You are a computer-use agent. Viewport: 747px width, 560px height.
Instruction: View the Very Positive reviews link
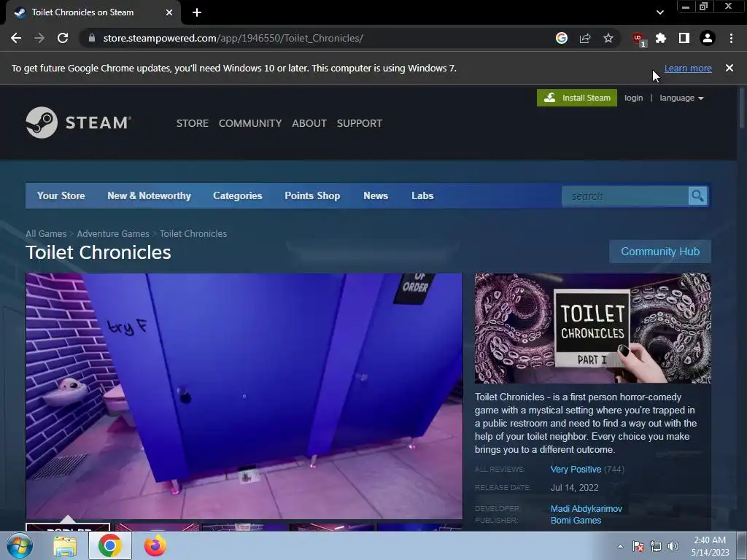(x=576, y=469)
